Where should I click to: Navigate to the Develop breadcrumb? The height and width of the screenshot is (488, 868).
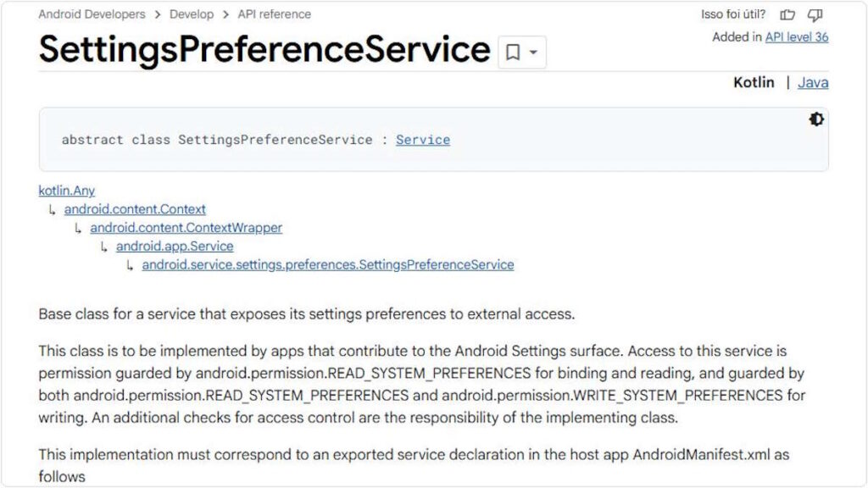point(191,14)
